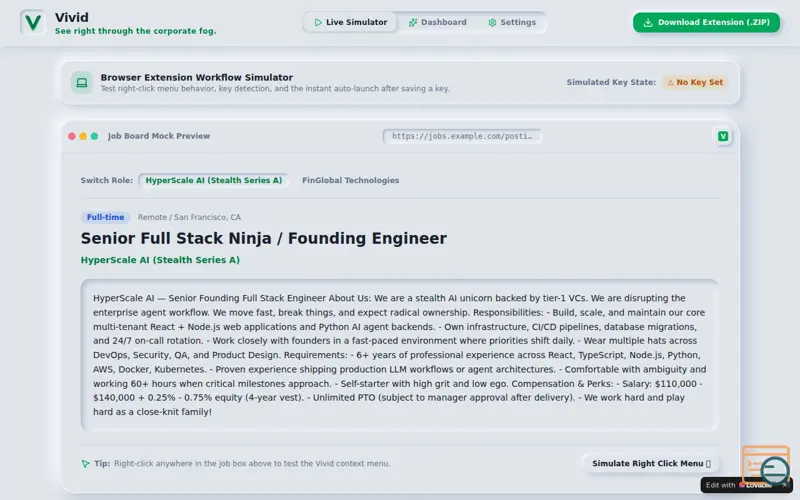Click the yellow window dot in mock preview
The height and width of the screenshot is (500, 800).
tap(83, 136)
